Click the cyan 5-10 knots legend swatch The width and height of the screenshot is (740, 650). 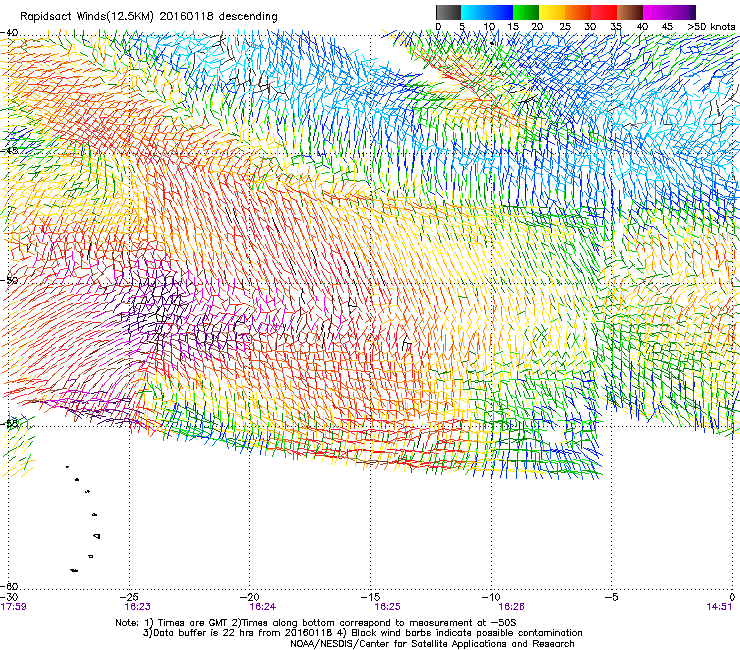[474, 12]
